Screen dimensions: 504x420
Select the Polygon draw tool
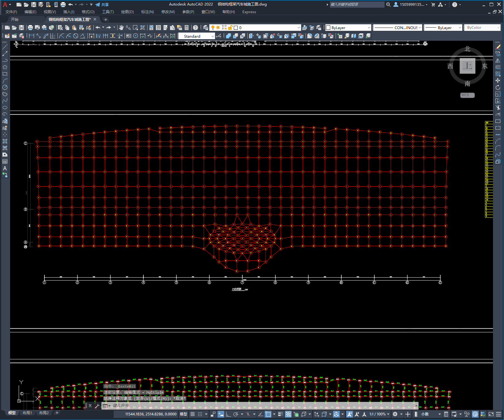pos(5,67)
